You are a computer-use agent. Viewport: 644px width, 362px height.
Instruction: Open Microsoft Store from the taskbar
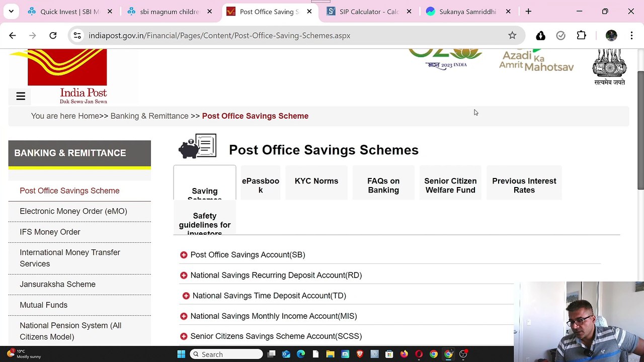[389, 354]
